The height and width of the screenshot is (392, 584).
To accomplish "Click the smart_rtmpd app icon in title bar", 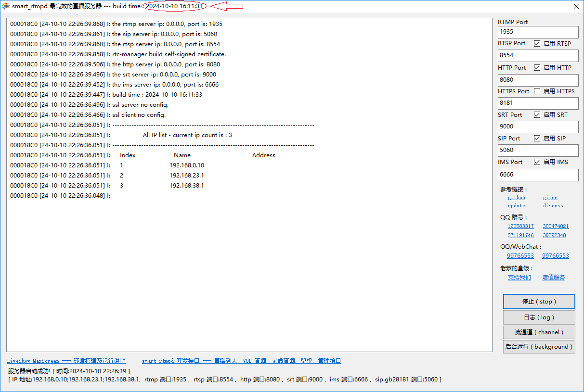I will click(x=6, y=6).
